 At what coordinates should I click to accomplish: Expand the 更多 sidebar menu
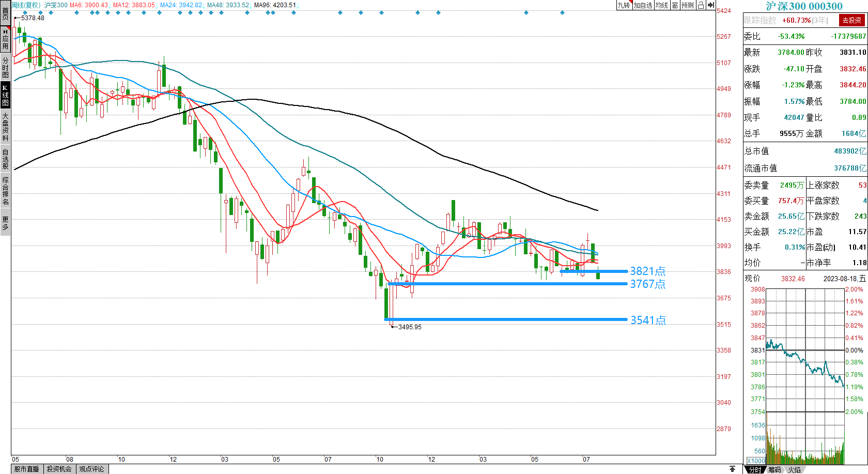5,223
